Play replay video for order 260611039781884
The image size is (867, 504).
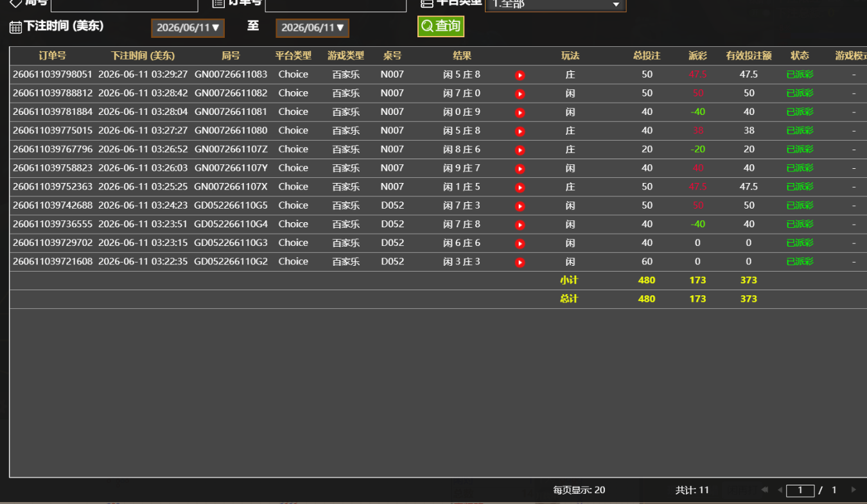tap(520, 112)
